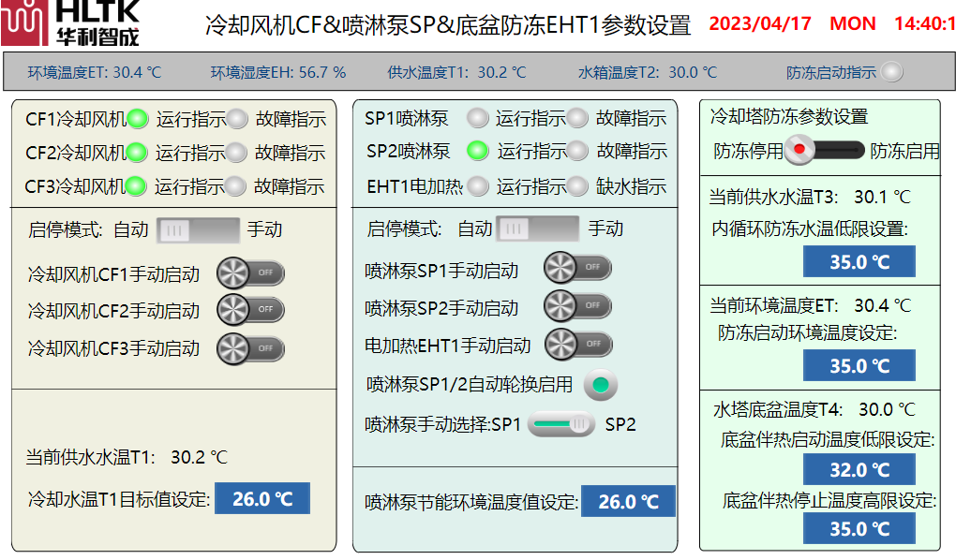Slide the spray pump manual selection SP1/SP2

pos(561,424)
